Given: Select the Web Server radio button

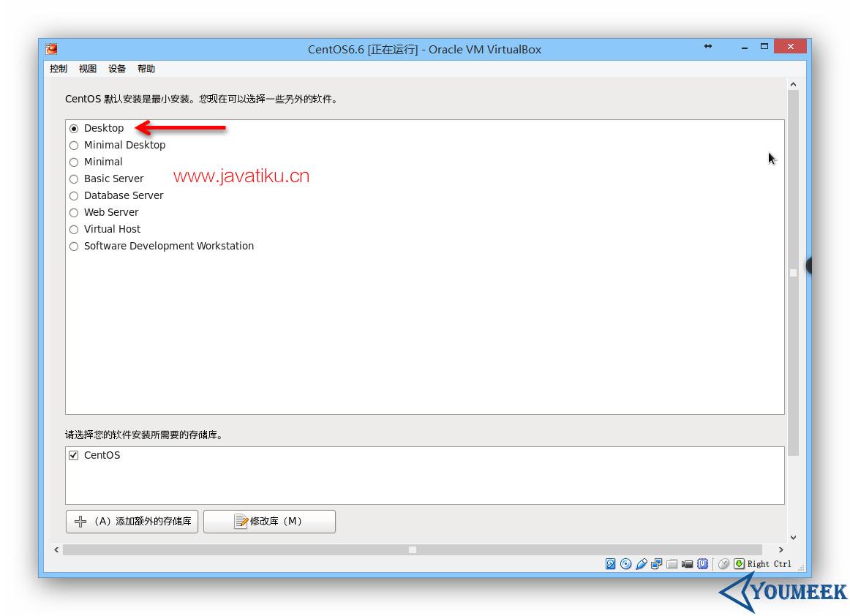Looking at the screenshot, I should [74, 213].
